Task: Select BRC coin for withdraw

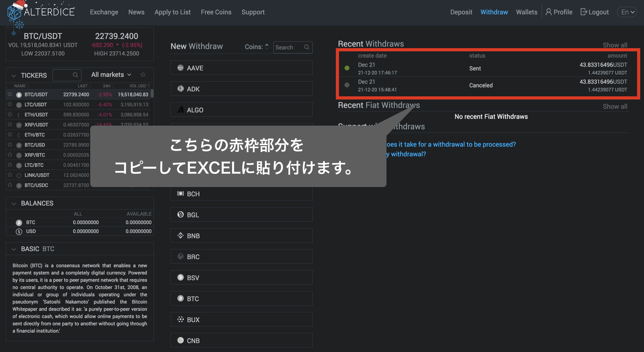Action: pyautogui.click(x=241, y=256)
